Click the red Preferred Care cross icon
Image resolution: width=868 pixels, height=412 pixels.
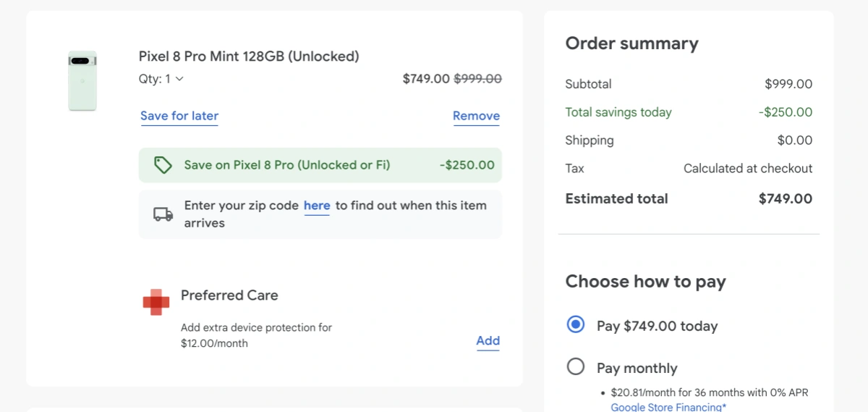[156, 302]
